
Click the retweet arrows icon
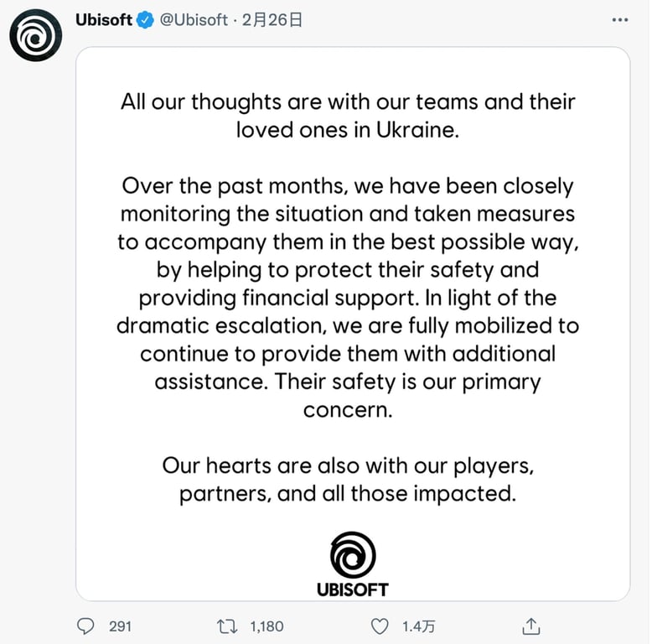[x=227, y=626]
